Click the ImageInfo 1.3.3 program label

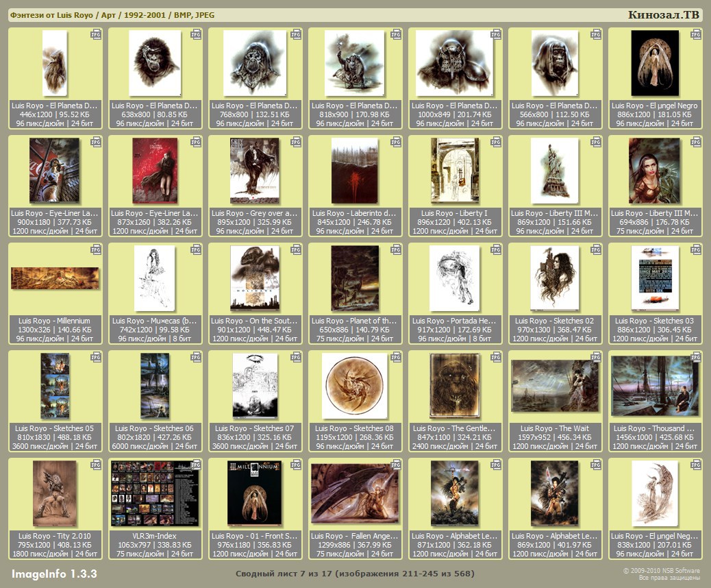click(54, 574)
